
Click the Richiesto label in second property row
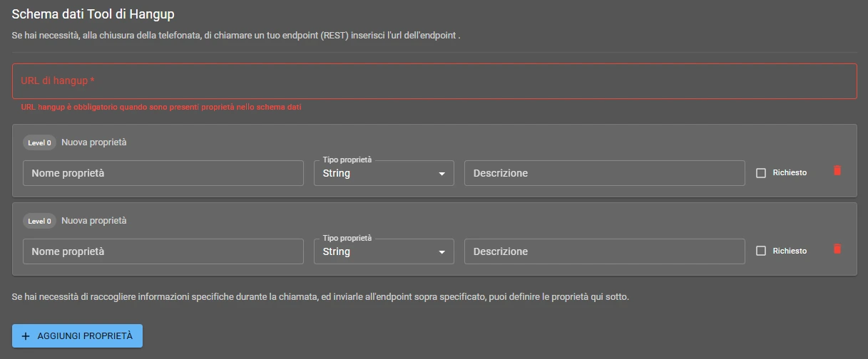(x=790, y=251)
